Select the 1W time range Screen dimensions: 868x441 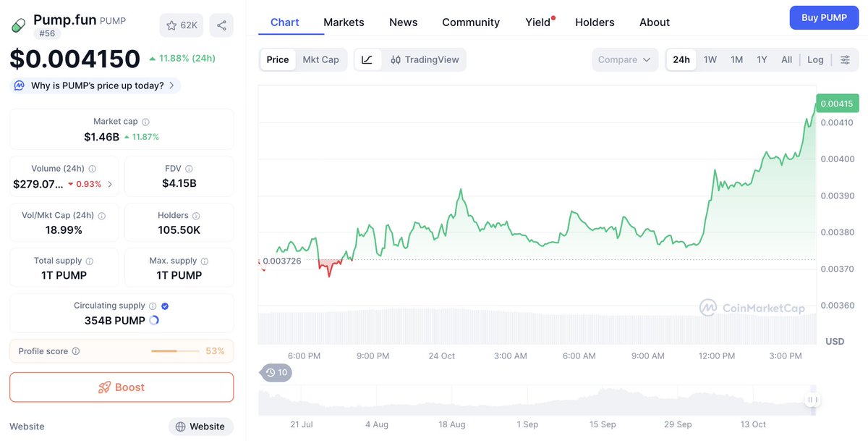[710, 59]
